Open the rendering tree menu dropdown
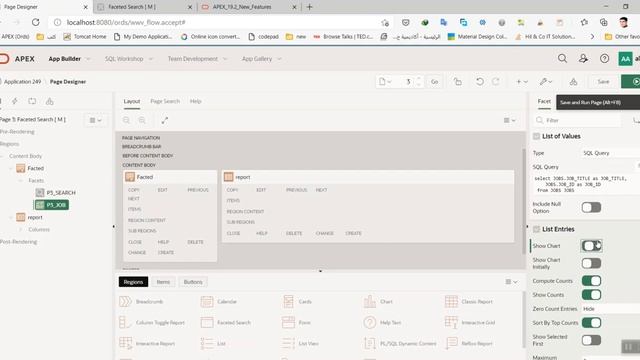Screen dimensions: 640x360 [x=96, y=120]
